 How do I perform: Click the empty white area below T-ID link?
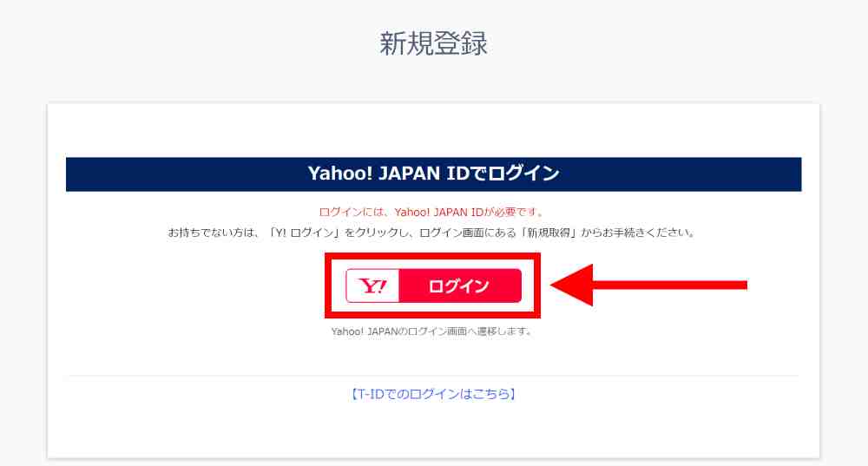tap(433, 431)
